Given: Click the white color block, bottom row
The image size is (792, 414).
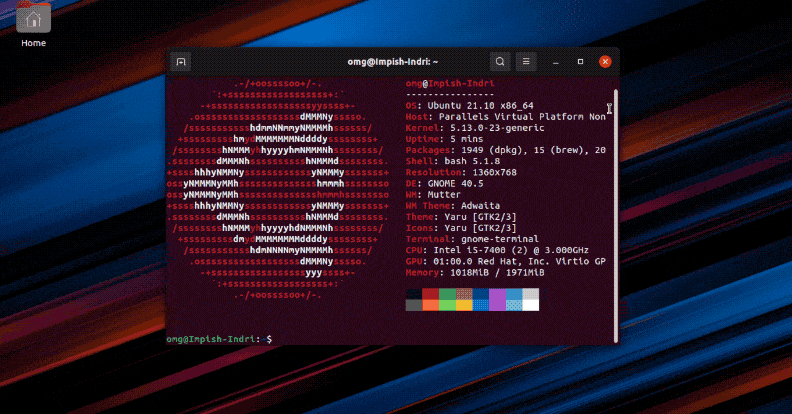Looking at the screenshot, I should (530, 305).
